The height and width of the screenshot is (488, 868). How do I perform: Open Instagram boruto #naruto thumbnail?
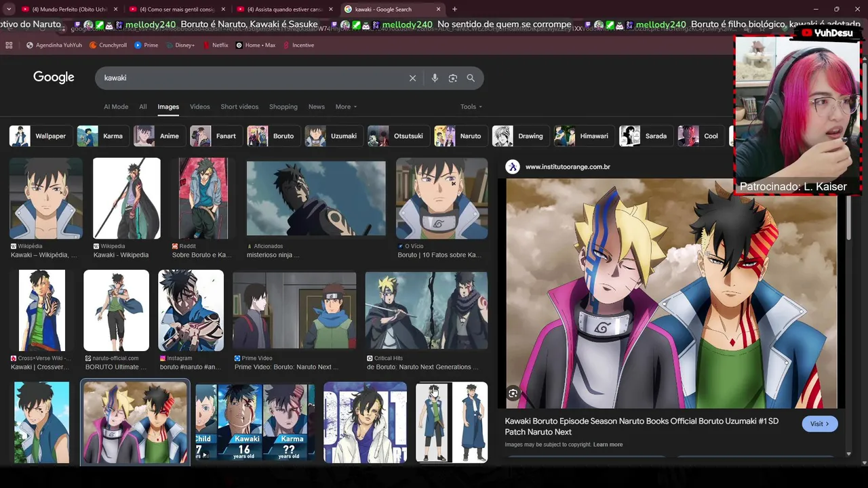pos(191,310)
